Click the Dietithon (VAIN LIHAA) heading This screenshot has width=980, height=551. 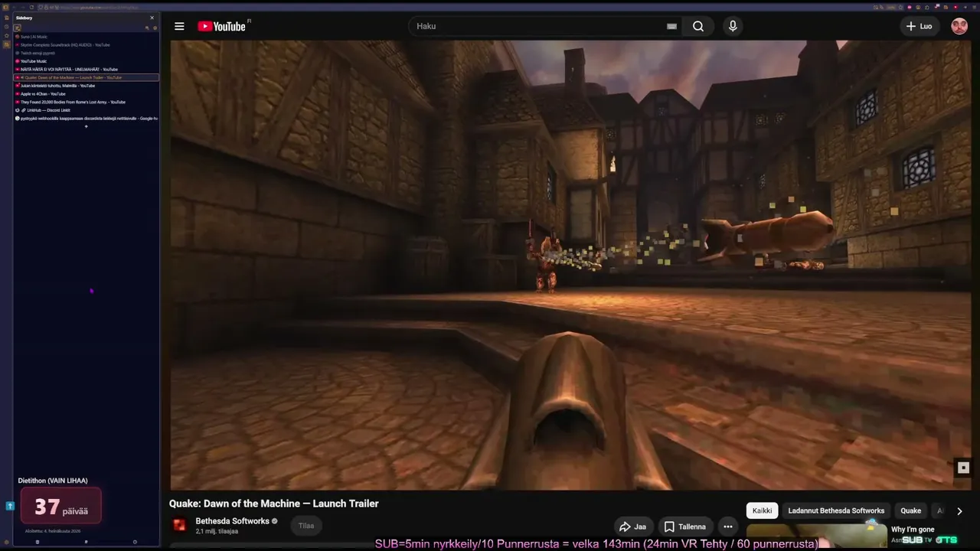point(53,481)
